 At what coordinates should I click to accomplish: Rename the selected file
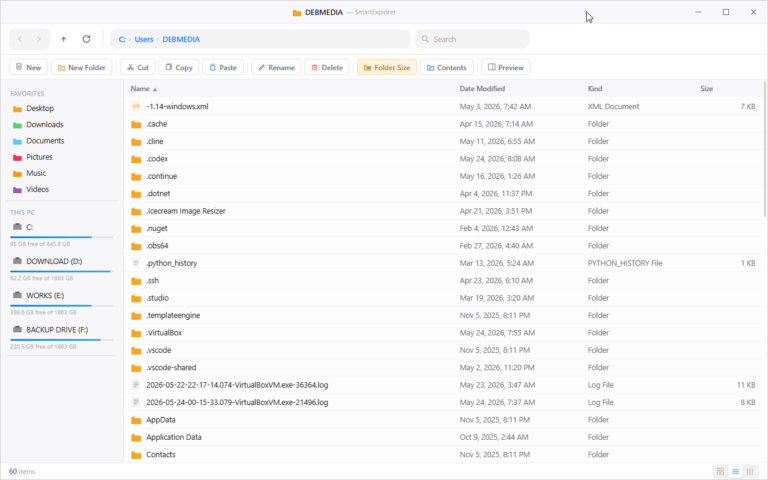pyautogui.click(x=276, y=68)
